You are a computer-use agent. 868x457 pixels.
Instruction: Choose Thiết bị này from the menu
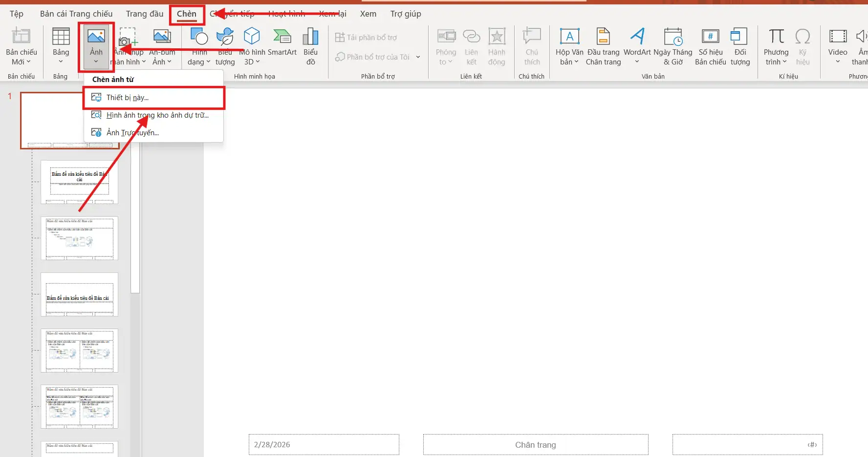coord(127,98)
